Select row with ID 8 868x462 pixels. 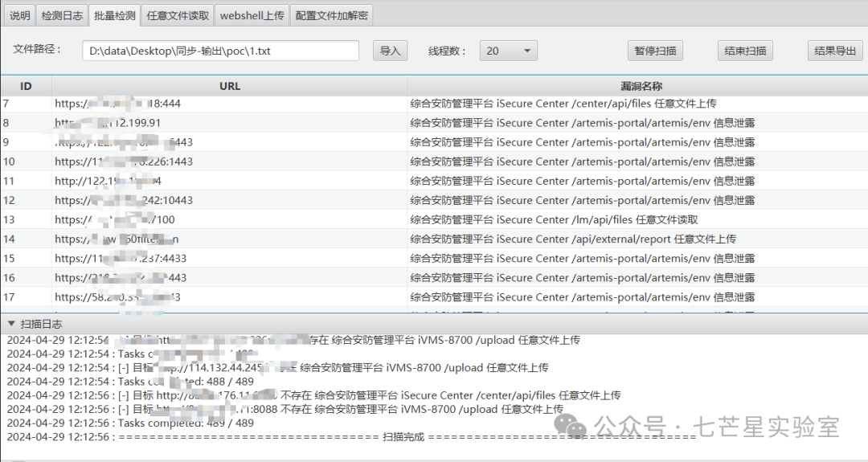(x=434, y=123)
